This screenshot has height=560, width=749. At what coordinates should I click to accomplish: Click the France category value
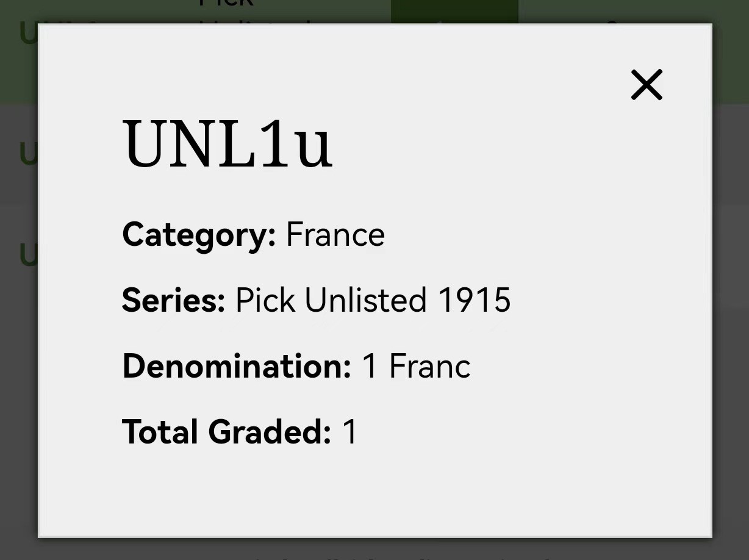coord(335,235)
